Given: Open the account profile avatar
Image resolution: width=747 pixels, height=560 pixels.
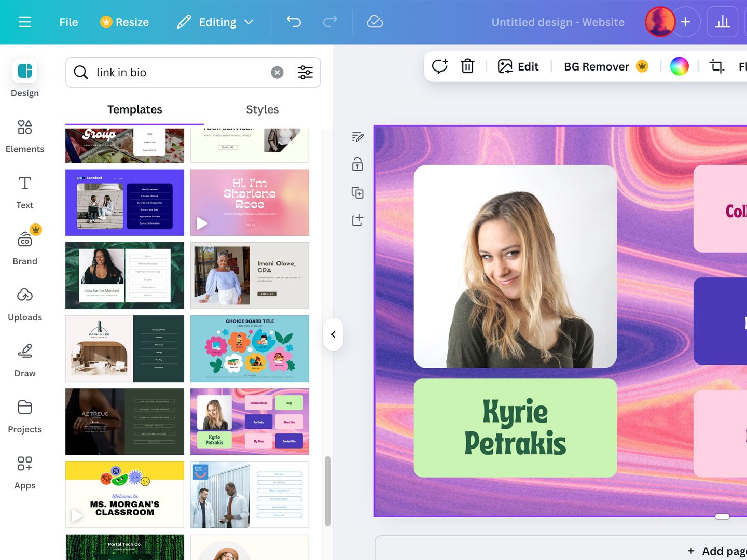Looking at the screenshot, I should [660, 22].
